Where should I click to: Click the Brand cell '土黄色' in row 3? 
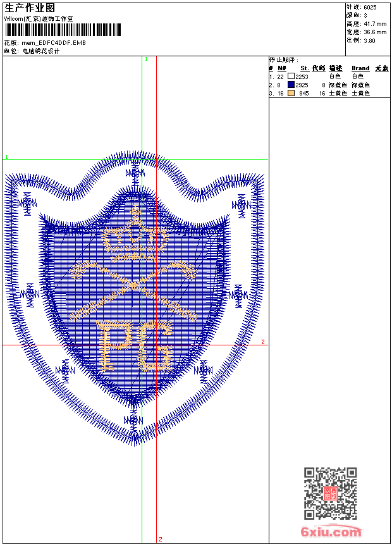tap(361, 94)
